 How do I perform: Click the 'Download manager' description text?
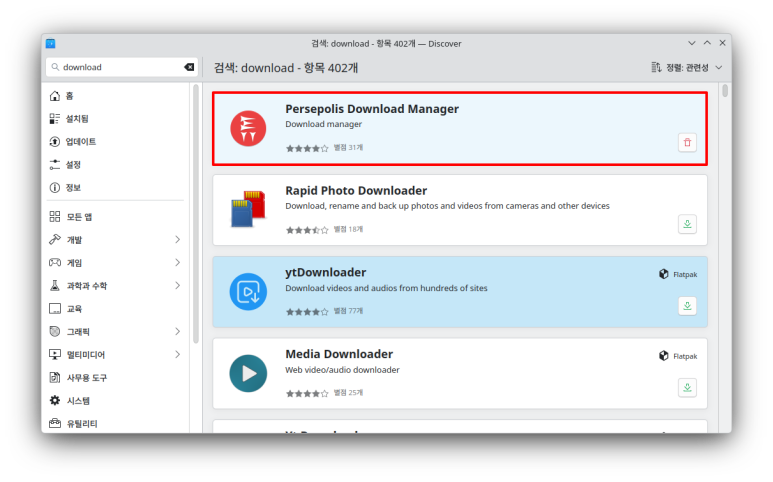(x=323, y=124)
